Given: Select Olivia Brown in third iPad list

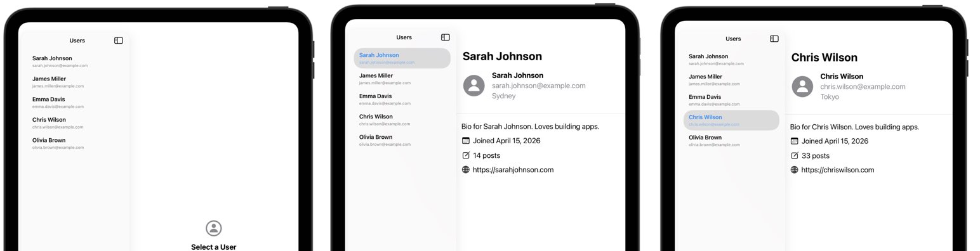Looking at the screenshot, I should [x=731, y=141].
